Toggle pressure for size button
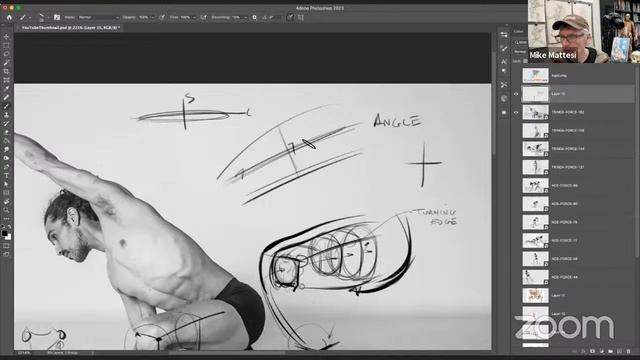 click(290, 18)
